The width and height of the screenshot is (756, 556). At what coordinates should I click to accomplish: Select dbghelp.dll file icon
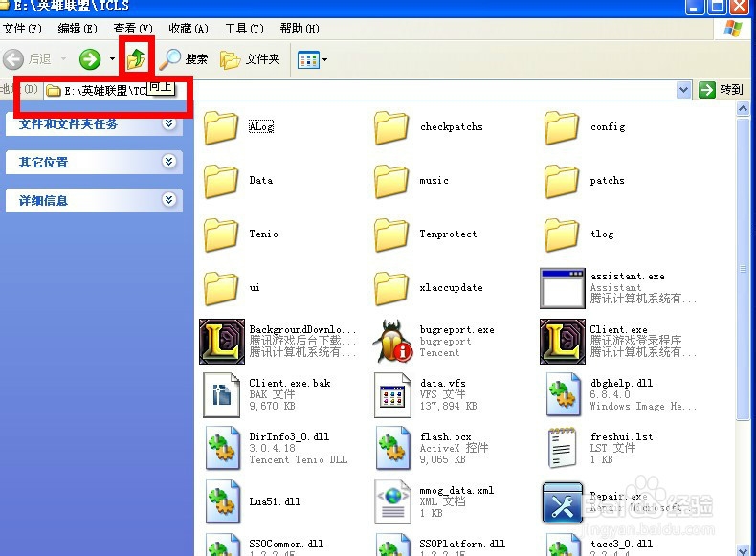(x=563, y=395)
